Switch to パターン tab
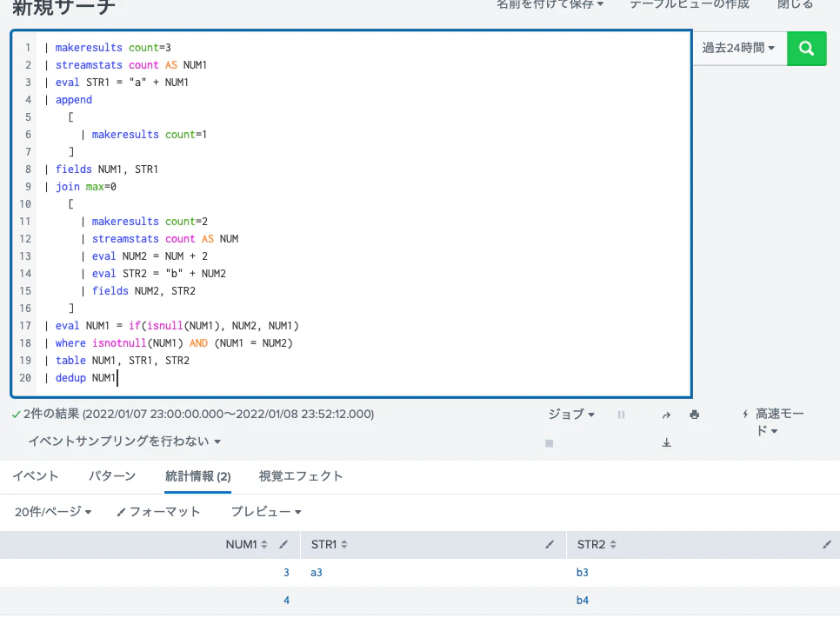This screenshot has width=840, height=624. point(112,475)
